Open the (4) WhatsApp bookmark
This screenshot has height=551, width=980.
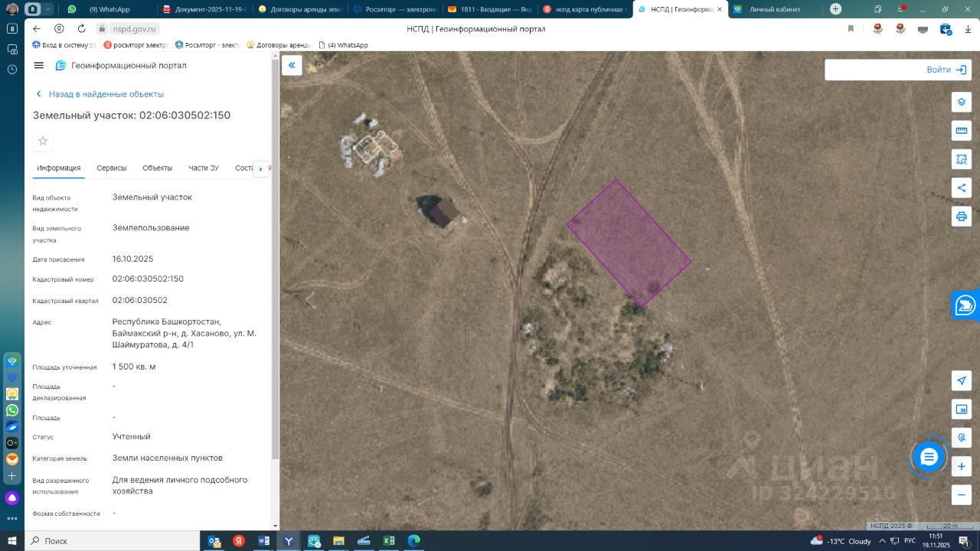(343, 45)
